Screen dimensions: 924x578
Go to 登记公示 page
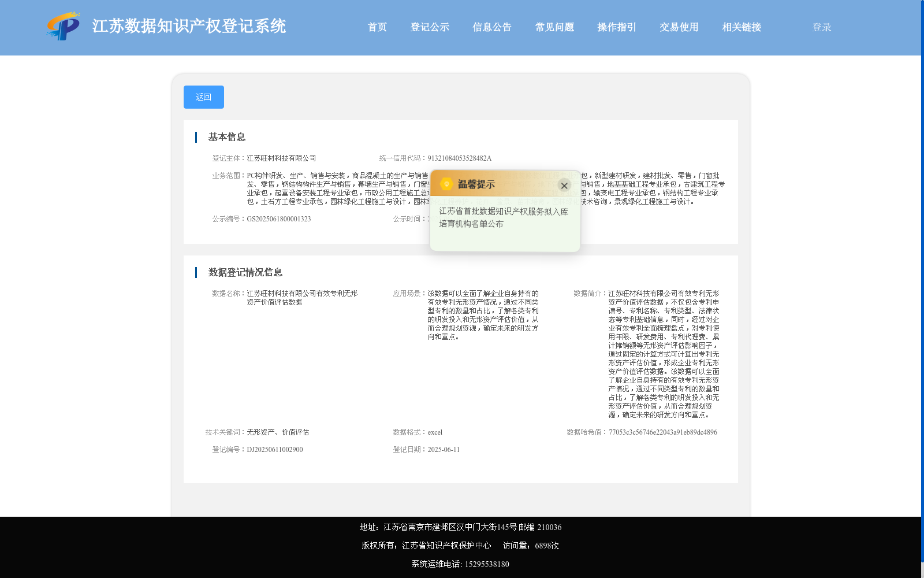point(430,27)
